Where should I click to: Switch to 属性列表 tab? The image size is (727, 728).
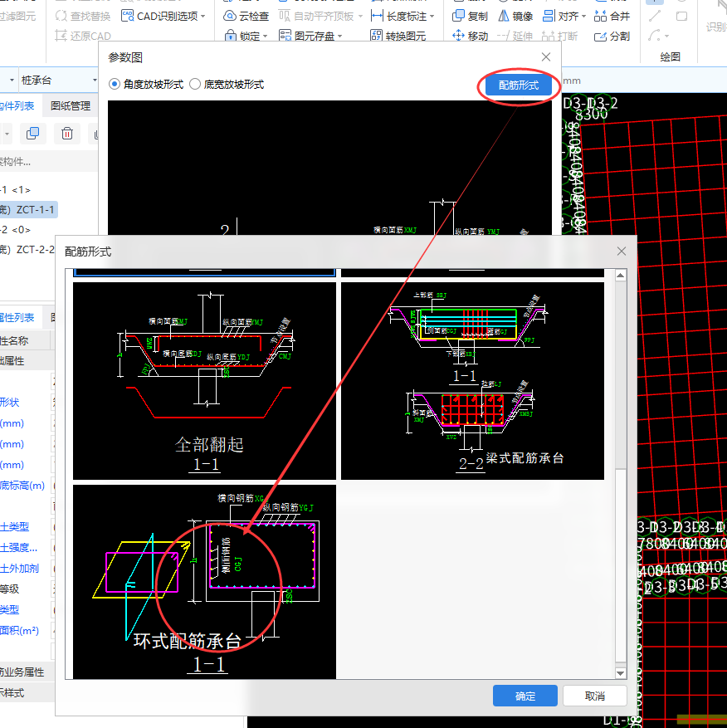click(x=17, y=318)
